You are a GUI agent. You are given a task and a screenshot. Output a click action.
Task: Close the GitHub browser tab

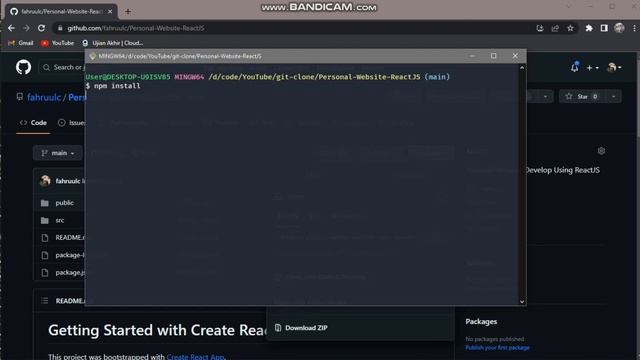[110, 11]
